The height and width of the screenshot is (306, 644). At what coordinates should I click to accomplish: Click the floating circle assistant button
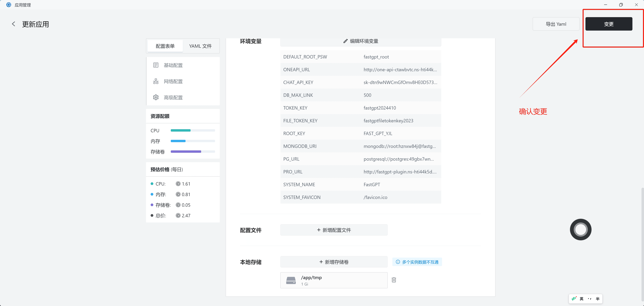tap(580, 229)
